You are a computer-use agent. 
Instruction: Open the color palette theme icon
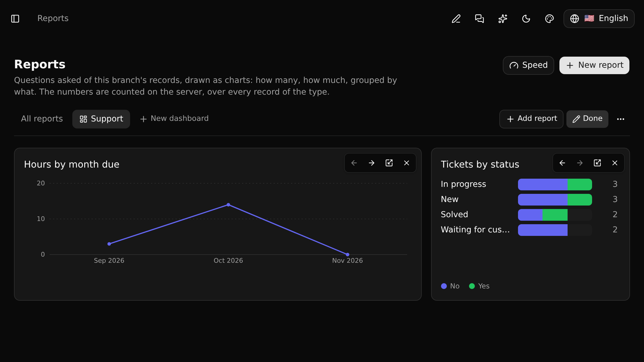549,19
